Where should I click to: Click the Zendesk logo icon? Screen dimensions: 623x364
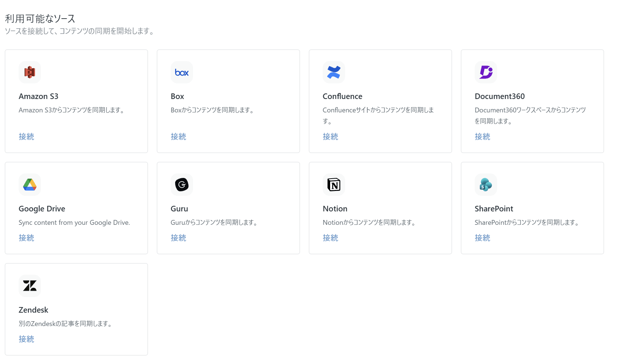(x=30, y=286)
